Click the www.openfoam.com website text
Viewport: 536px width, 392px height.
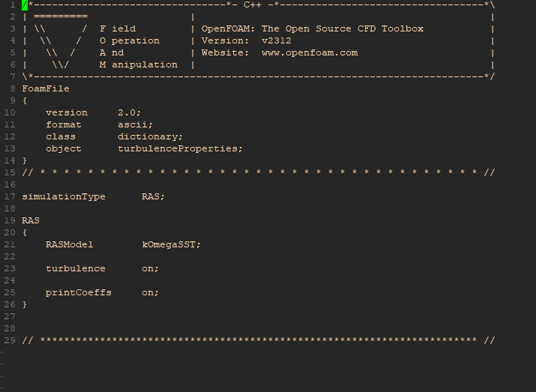point(309,52)
